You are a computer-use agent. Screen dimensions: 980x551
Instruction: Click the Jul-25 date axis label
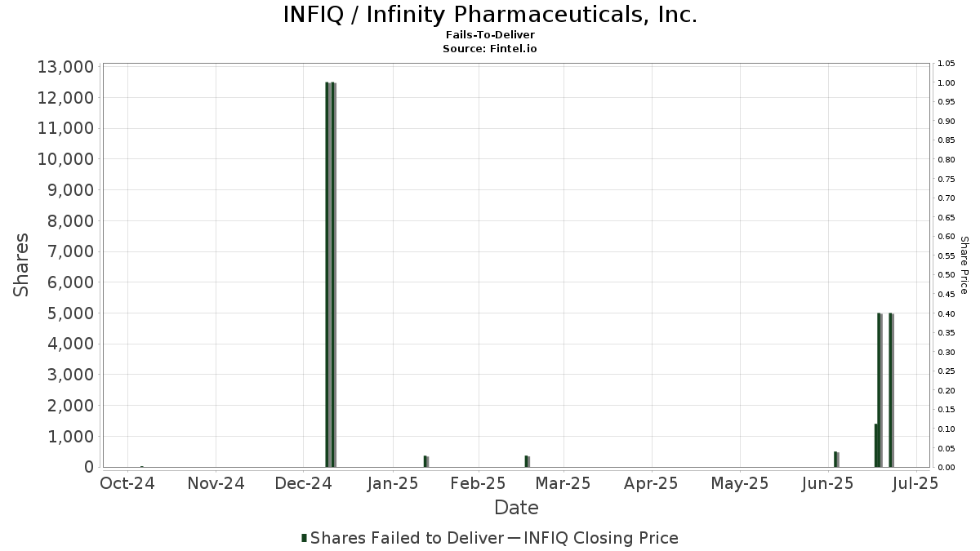tap(916, 483)
